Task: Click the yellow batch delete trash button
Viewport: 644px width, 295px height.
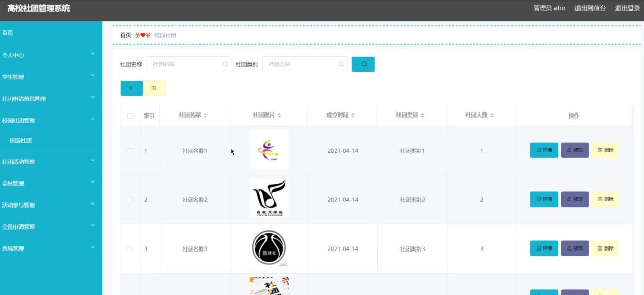Action: [154, 88]
